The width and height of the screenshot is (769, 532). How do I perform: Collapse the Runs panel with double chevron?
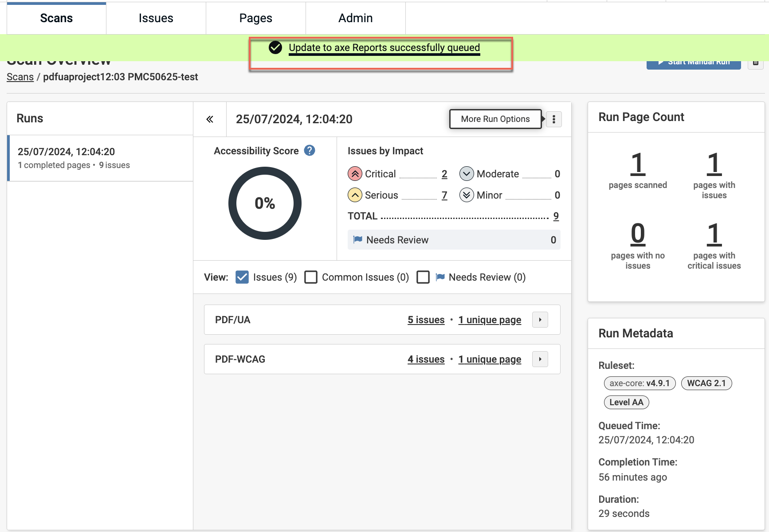coord(210,119)
